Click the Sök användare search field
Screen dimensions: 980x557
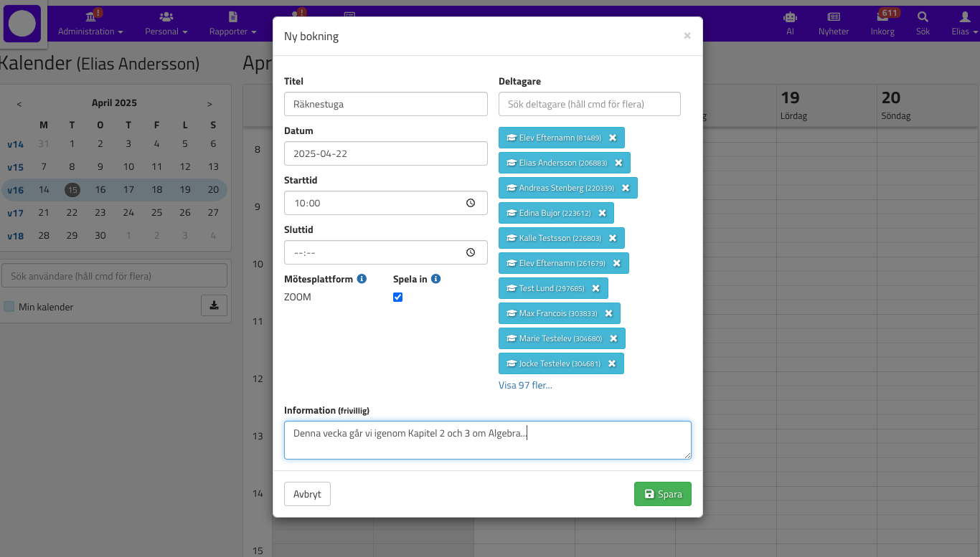pyautogui.click(x=114, y=275)
